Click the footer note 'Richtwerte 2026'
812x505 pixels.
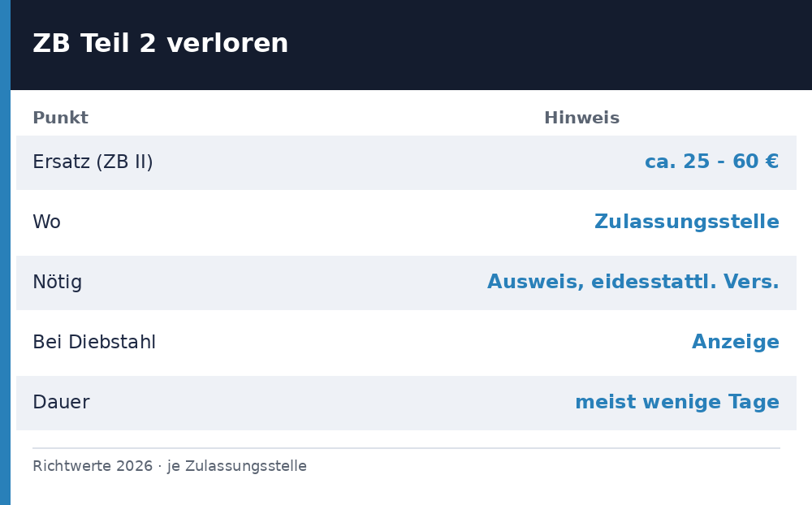tap(93, 466)
